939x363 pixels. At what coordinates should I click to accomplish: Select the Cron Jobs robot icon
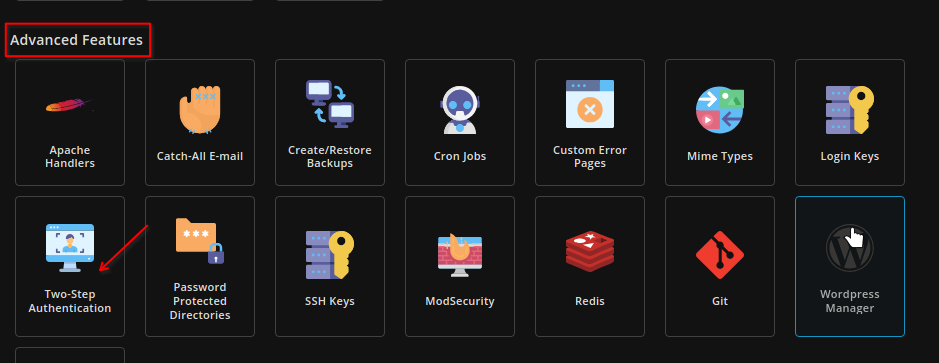pyautogui.click(x=460, y=110)
